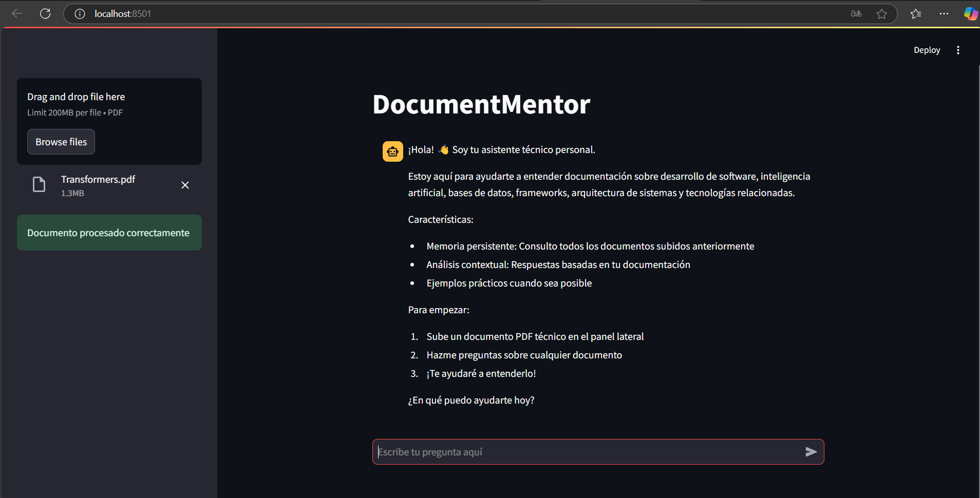The image size is (980, 498).
Task: Click the DocumentMentor title heading
Action: pyautogui.click(x=481, y=104)
